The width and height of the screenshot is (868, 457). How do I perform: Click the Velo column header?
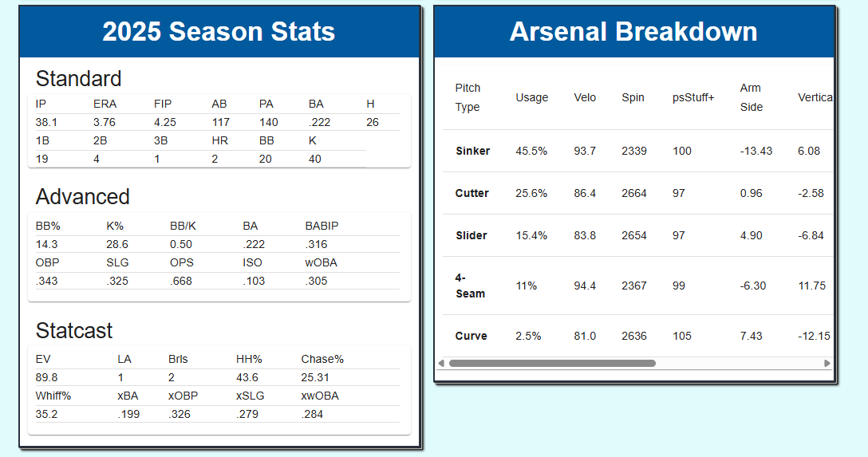click(585, 97)
